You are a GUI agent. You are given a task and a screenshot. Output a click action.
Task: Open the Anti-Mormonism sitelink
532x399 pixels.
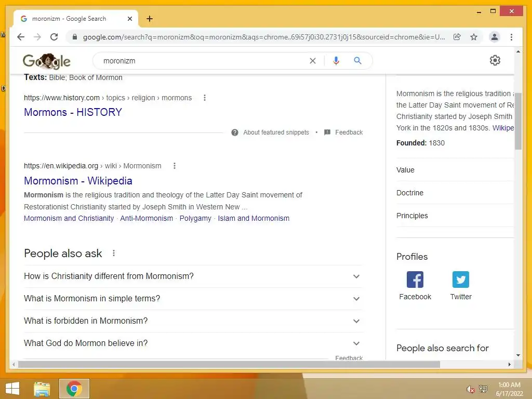[x=147, y=218]
